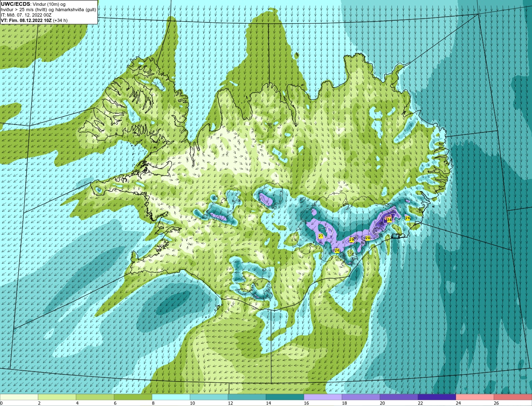Click the yellow gust label 28

click(x=368, y=238)
